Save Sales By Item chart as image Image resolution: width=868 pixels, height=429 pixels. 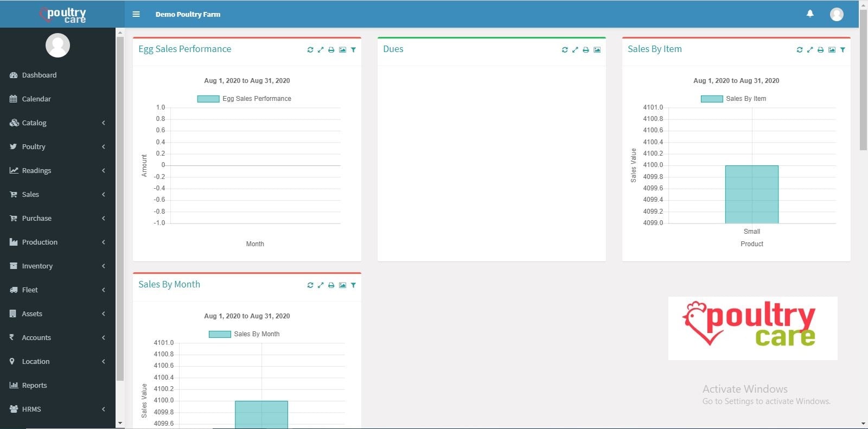point(832,50)
